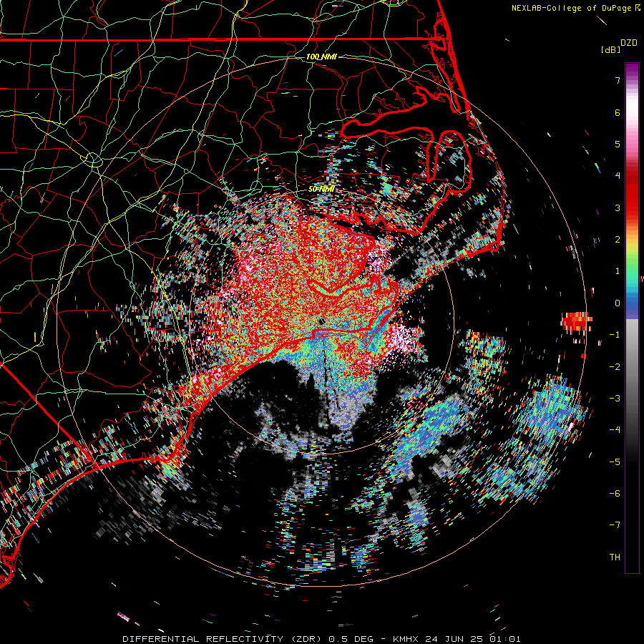
Task: Click the 1 dB scale label
Action: point(618,271)
